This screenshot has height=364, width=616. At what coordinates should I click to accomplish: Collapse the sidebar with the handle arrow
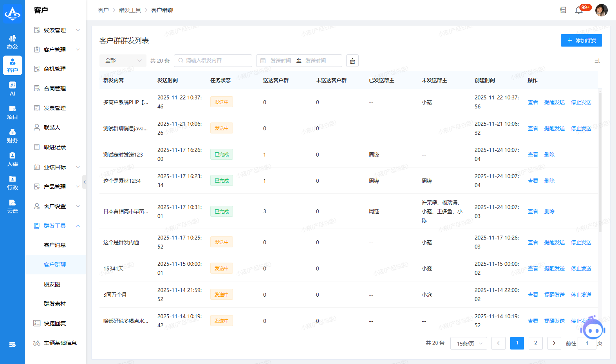[x=84, y=182]
